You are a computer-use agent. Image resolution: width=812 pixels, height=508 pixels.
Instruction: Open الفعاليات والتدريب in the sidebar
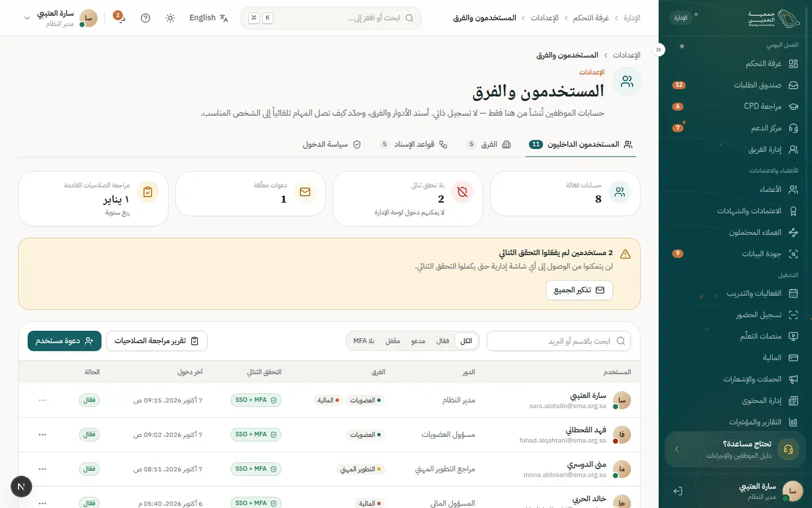coord(735,294)
